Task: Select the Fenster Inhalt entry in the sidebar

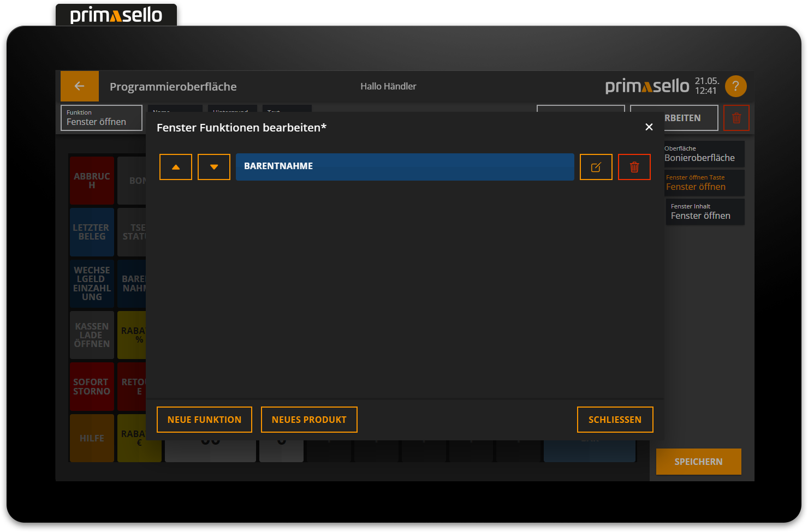Action: [x=704, y=212]
